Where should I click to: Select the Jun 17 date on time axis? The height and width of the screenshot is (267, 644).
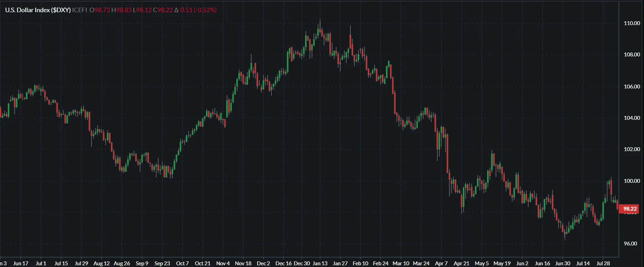(x=21, y=264)
